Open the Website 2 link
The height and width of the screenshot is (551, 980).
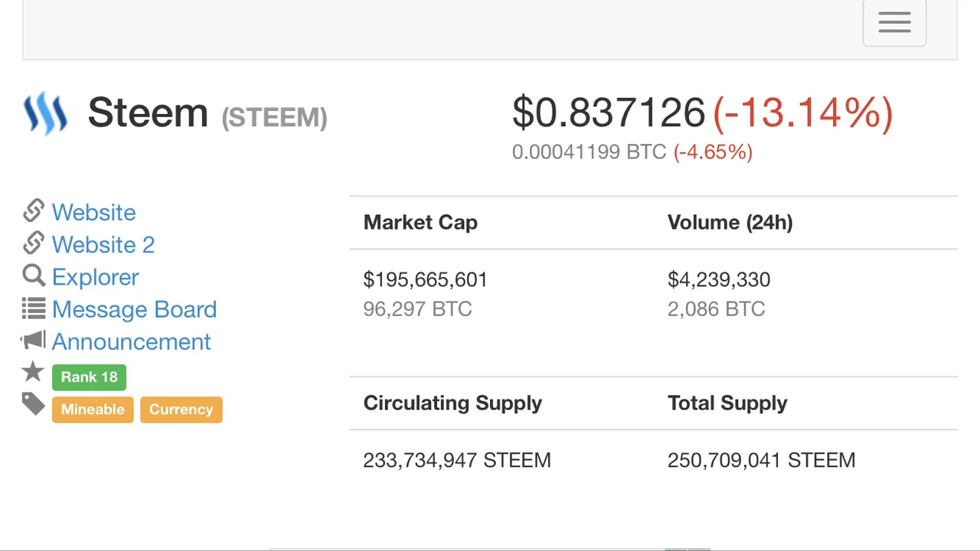tap(103, 244)
